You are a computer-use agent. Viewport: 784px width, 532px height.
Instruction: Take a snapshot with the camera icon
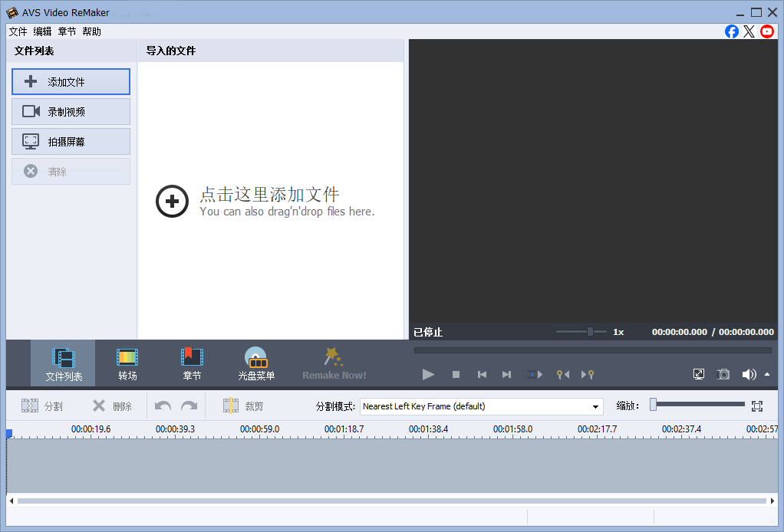point(723,374)
